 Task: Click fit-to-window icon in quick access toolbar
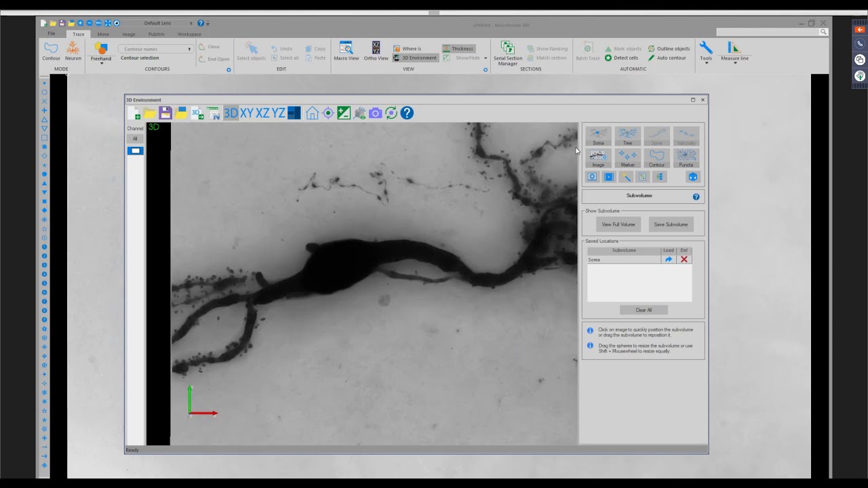[x=107, y=23]
